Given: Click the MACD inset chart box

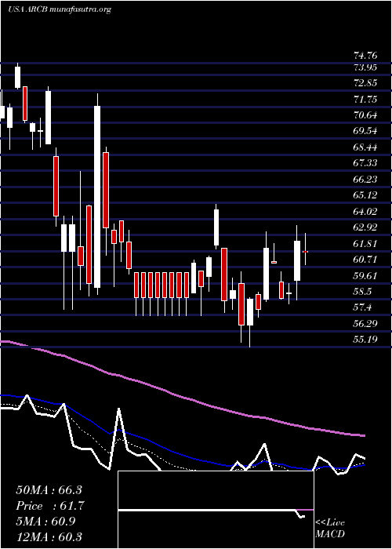Looking at the screenshot, I should (216, 510).
